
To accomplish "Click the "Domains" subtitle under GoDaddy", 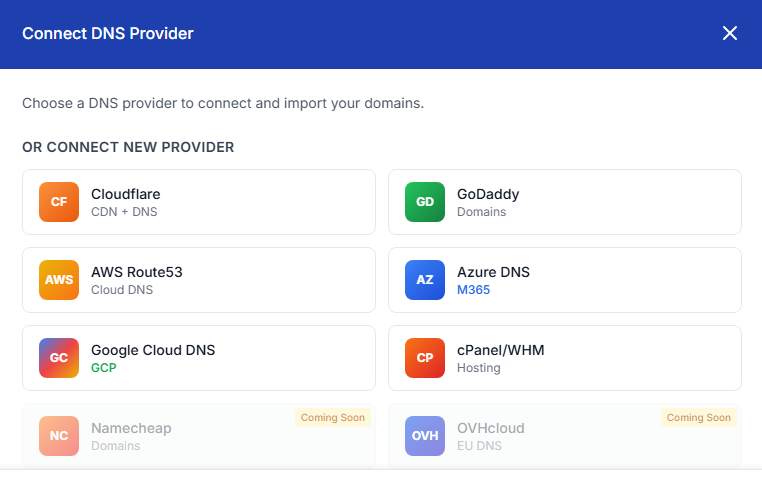I will (x=482, y=212).
